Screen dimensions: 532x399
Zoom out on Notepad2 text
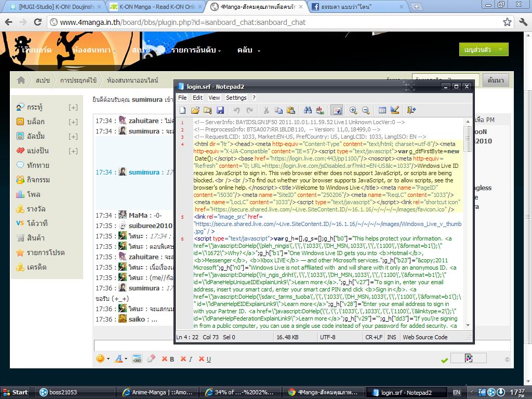366,110
